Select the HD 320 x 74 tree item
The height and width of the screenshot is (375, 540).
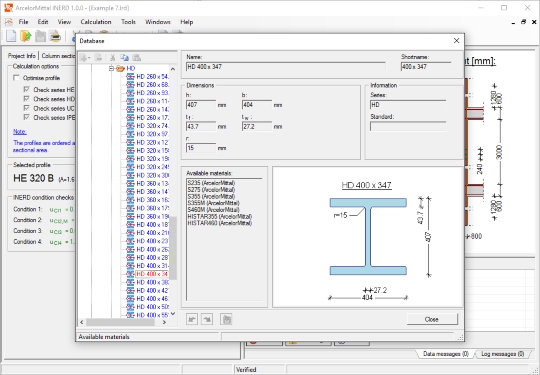pos(152,126)
